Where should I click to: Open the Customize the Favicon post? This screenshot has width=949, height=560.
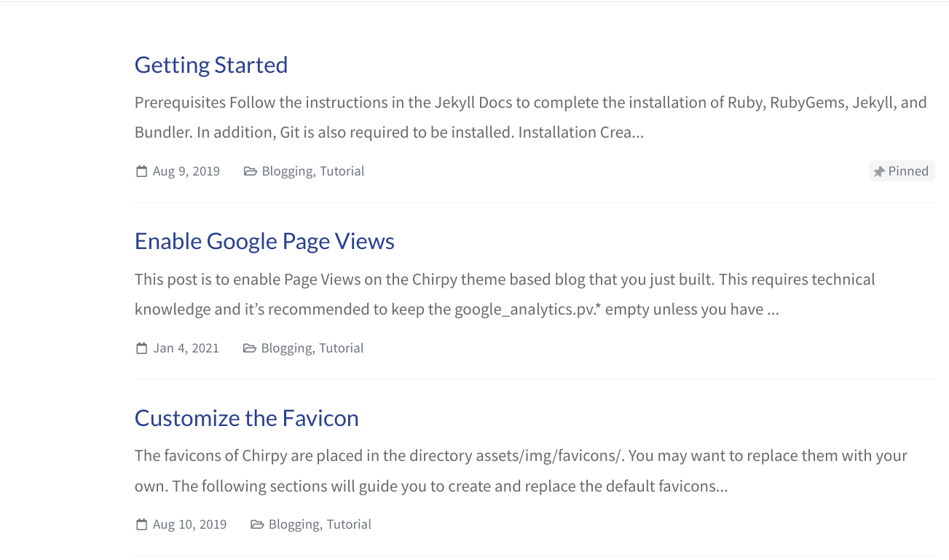pos(246,418)
